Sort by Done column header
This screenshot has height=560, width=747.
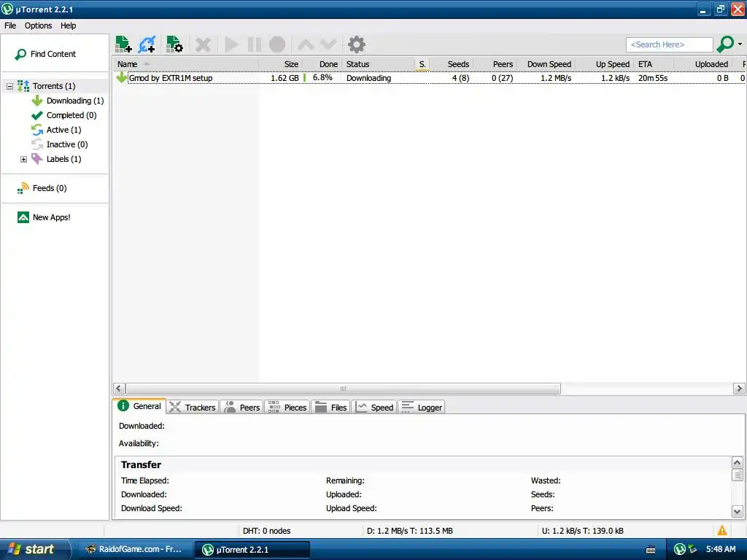[x=322, y=64]
